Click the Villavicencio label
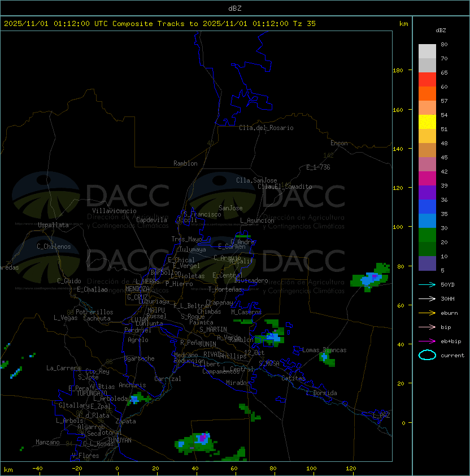Viewport: 470px width, 476px height. point(114,211)
